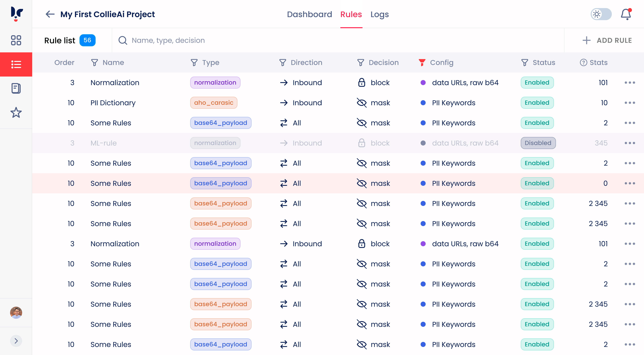The width and height of the screenshot is (644, 355).
Task: Open the grid dashboard view in sidebar
Action: (16, 40)
